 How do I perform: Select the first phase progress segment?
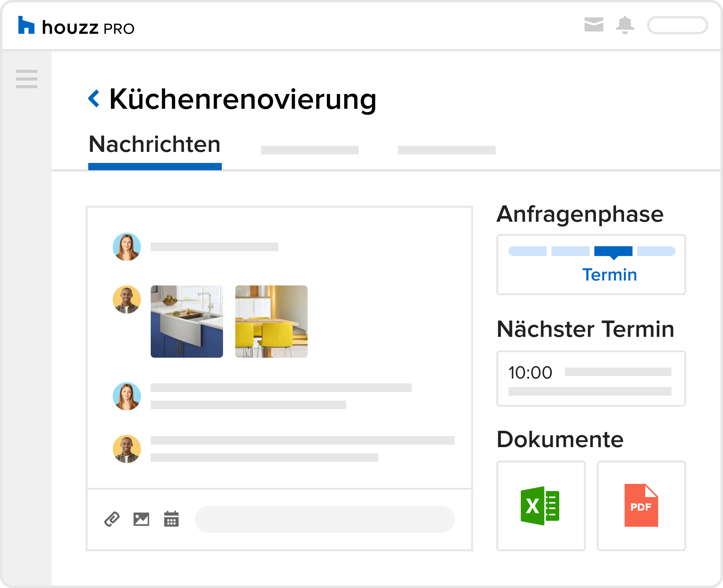tap(528, 251)
